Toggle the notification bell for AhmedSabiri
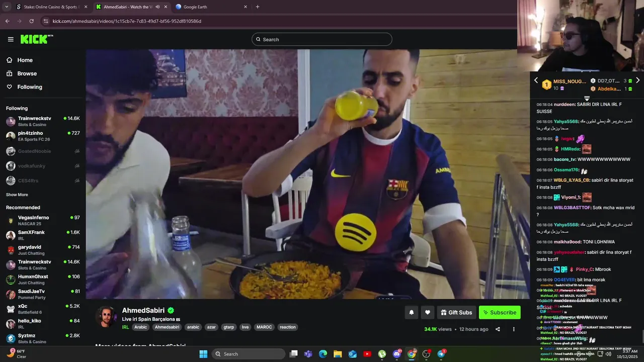 click(x=412, y=312)
